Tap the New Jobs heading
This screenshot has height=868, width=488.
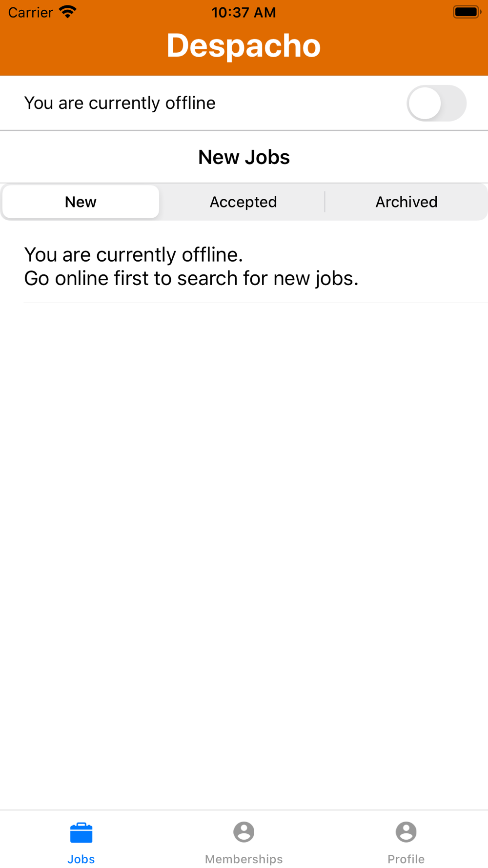pyautogui.click(x=244, y=157)
